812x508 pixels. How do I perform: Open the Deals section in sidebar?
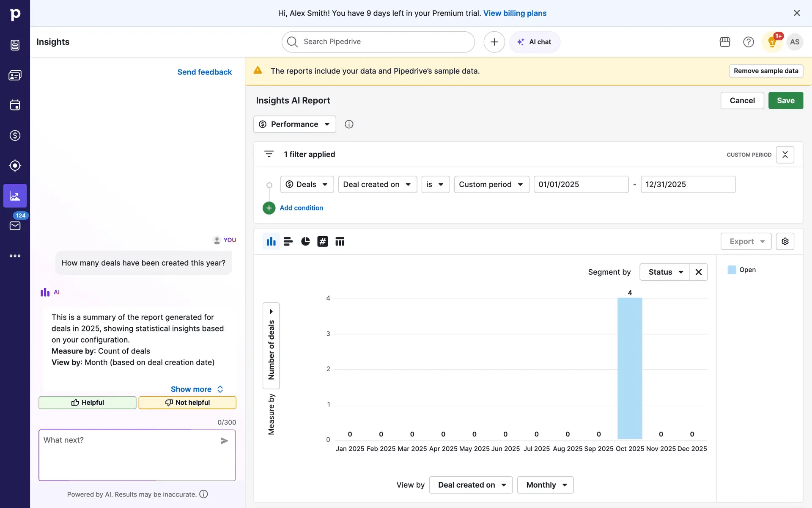point(15,135)
